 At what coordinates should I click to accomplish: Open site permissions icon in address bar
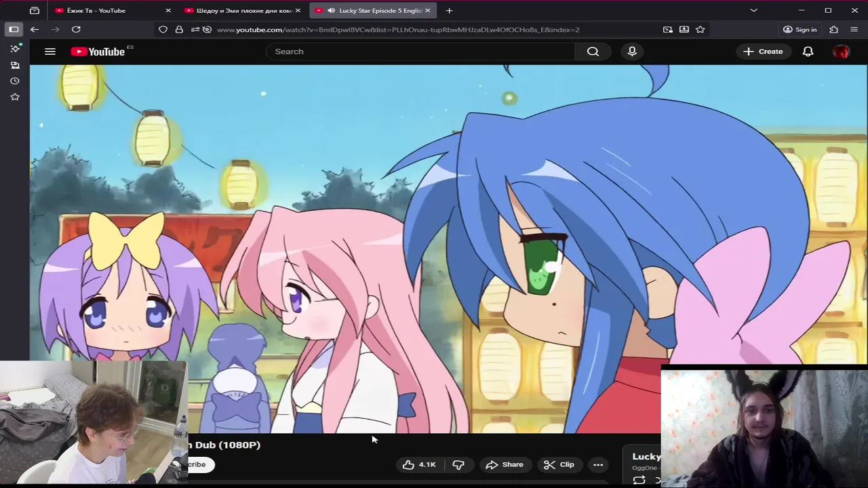195,29
